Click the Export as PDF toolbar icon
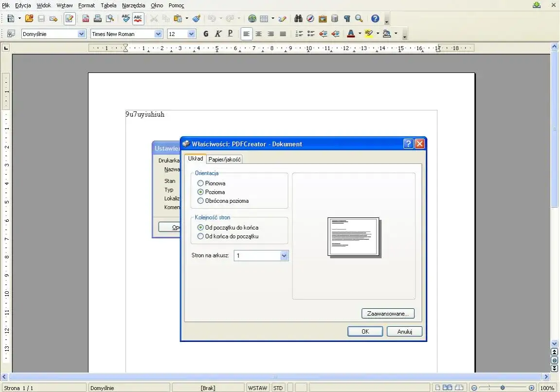This screenshot has height=392, width=560. point(86,18)
